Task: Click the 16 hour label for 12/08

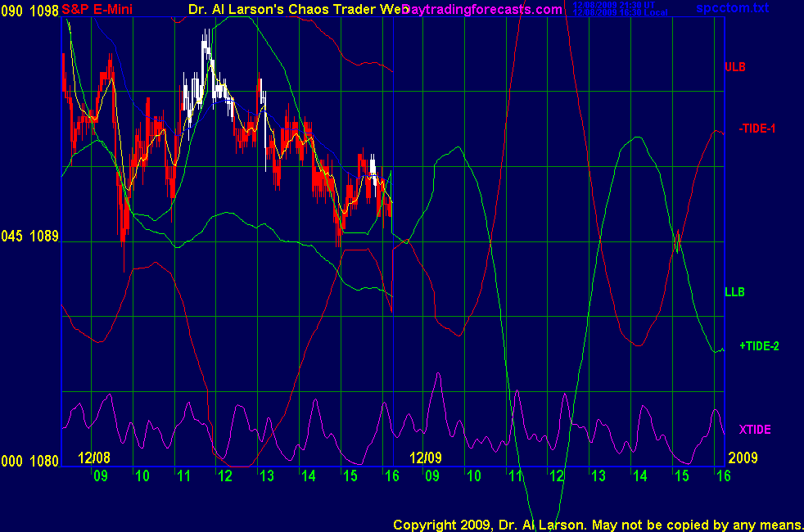Action: pos(391,476)
